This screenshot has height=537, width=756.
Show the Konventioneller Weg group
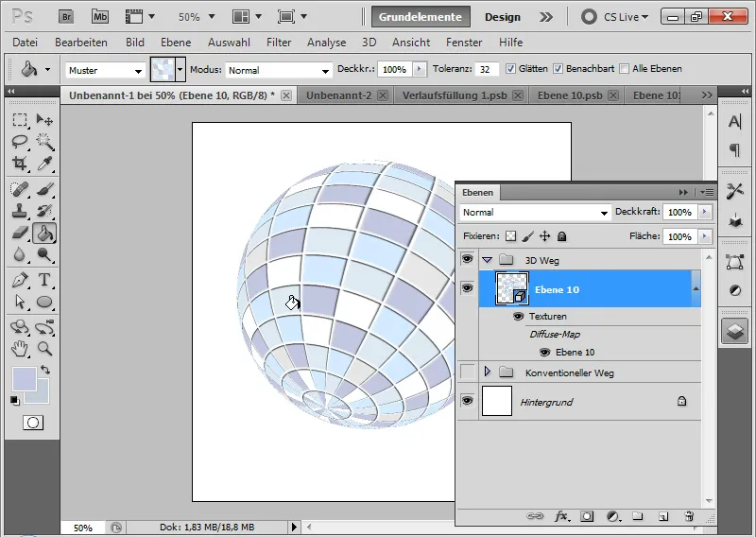(x=467, y=372)
